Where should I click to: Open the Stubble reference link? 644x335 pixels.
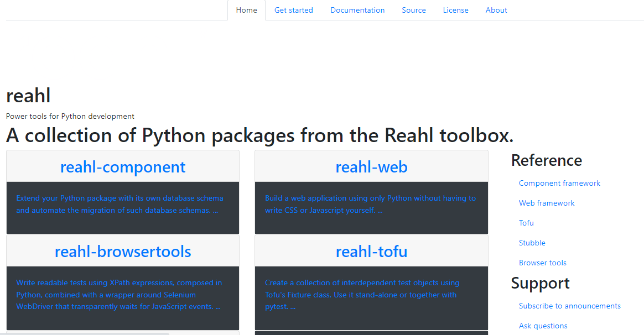coord(532,243)
